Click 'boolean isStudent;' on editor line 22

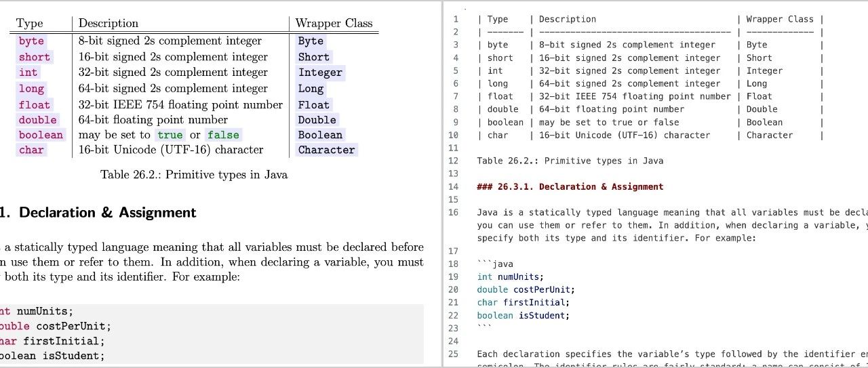click(524, 315)
